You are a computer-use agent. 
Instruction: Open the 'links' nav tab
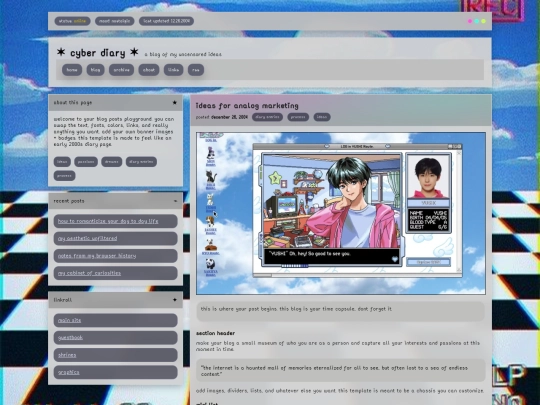click(173, 70)
